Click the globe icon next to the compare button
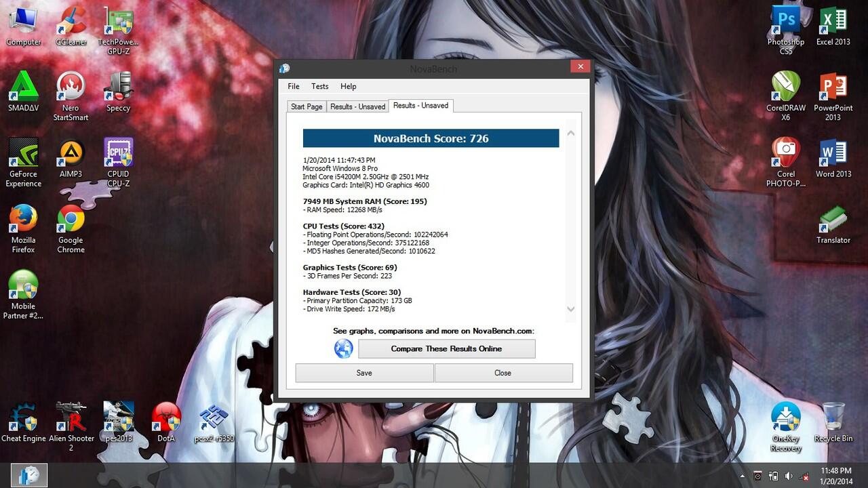 pos(343,348)
